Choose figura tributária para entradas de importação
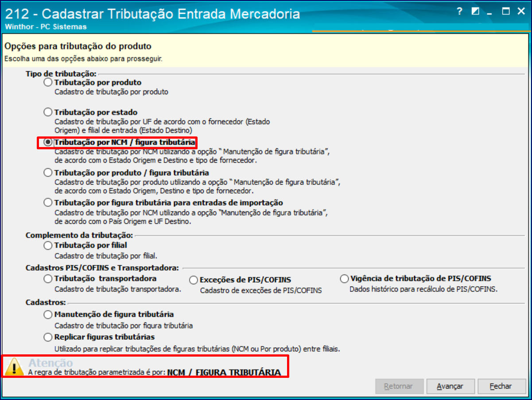The width and height of the screenshot is (532, 400). tap(48, 202)
